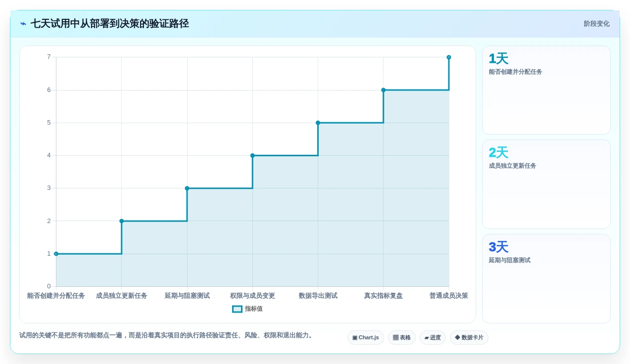Click the data point at value 6
Image resolution: width=630 pixels, height=364 pixels.
click(x=384, y=90)
